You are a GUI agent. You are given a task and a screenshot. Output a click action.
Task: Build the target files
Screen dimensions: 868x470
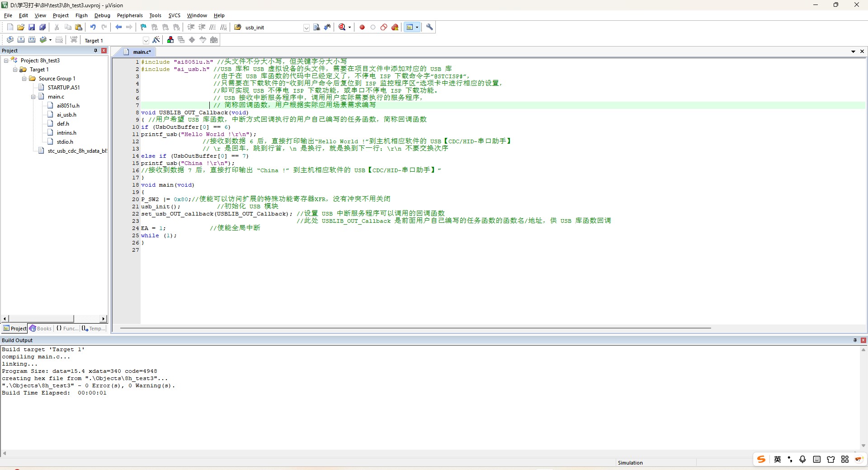[x=21, y=40]
